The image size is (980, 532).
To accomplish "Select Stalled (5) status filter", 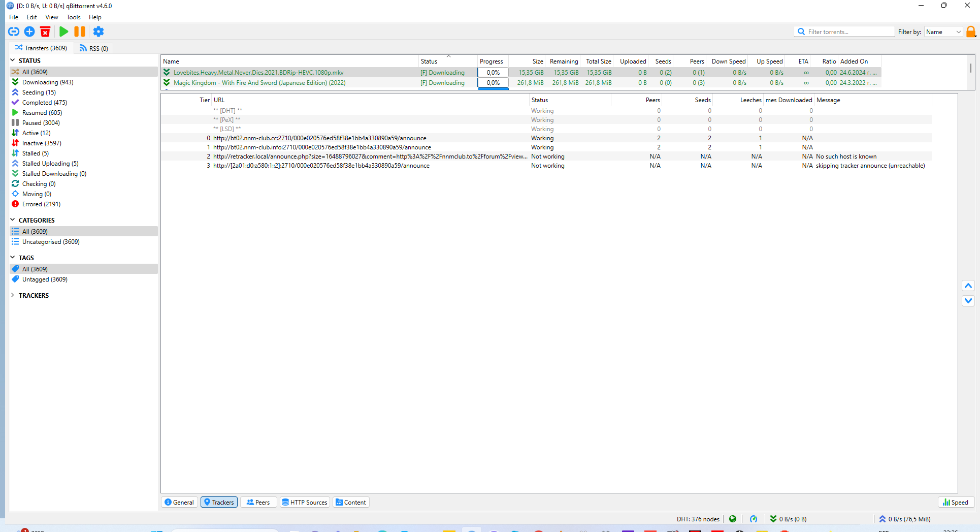I will (84, 153).
